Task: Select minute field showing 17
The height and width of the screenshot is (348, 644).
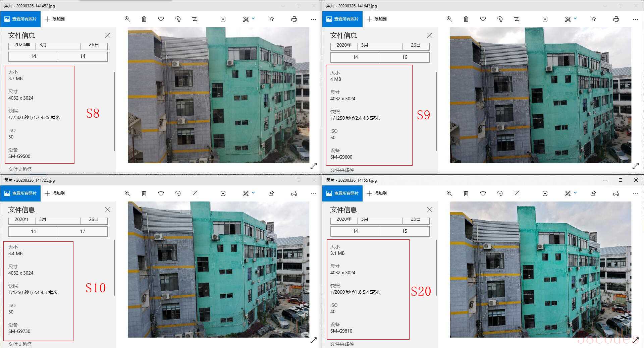Action: [x=83, y=231]
